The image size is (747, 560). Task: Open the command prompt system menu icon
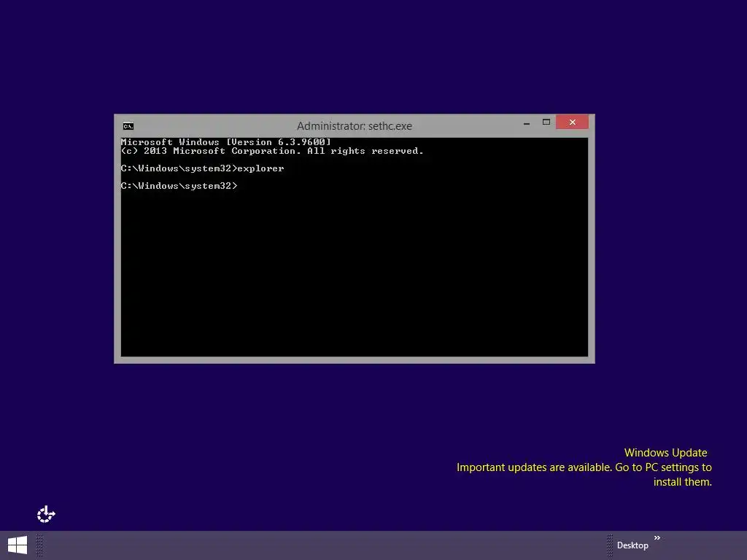tap(128, 125)
